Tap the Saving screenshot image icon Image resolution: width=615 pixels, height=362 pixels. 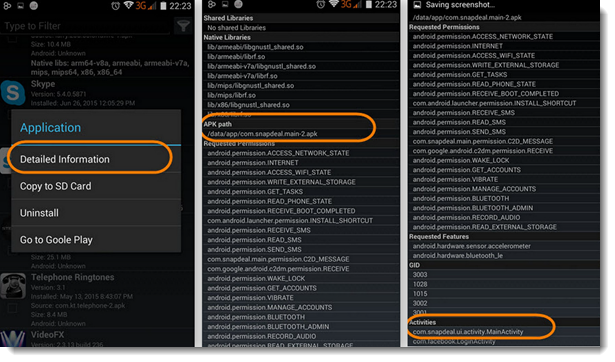click(x=417, y=5)
